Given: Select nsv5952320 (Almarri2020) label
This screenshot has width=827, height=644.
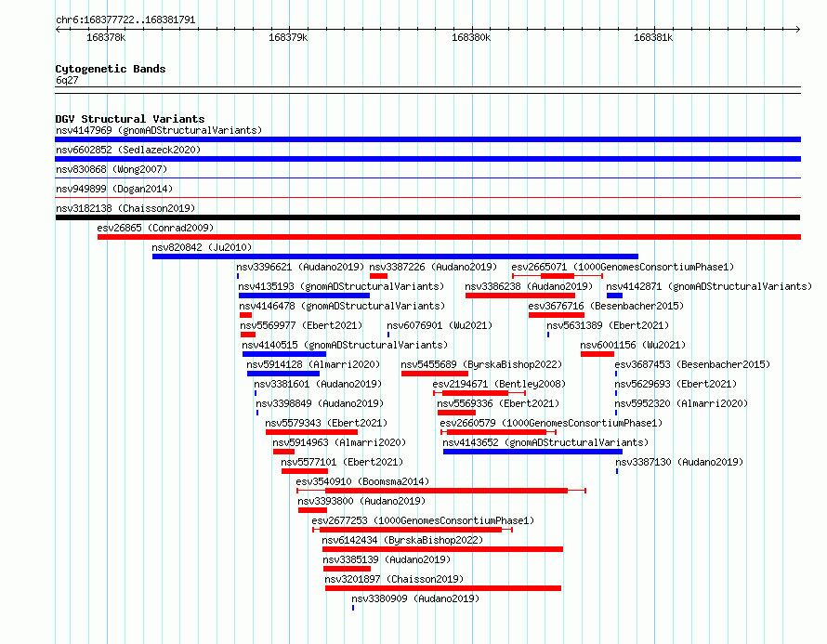Looking at the screenshot, I should tap(681, 403).
